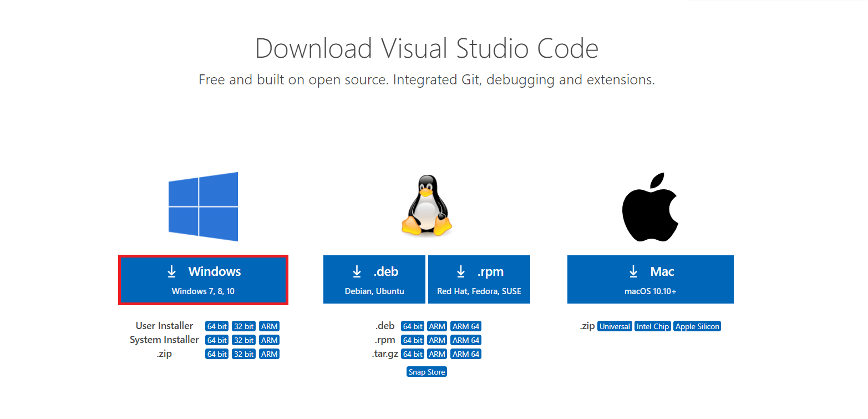The width and height of the screenshot is (868, 419).
Task: Select System Installer 32 bit
Action: [x=243, y=340]
